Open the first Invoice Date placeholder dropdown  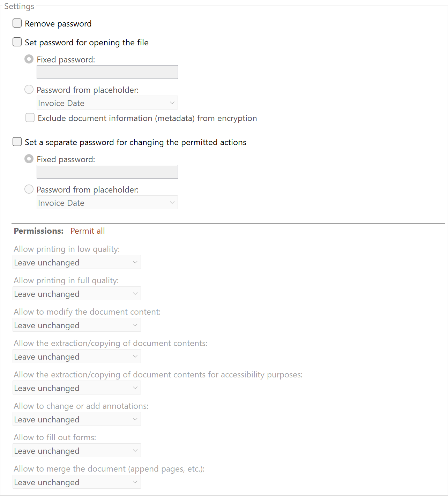click(107, 103)
